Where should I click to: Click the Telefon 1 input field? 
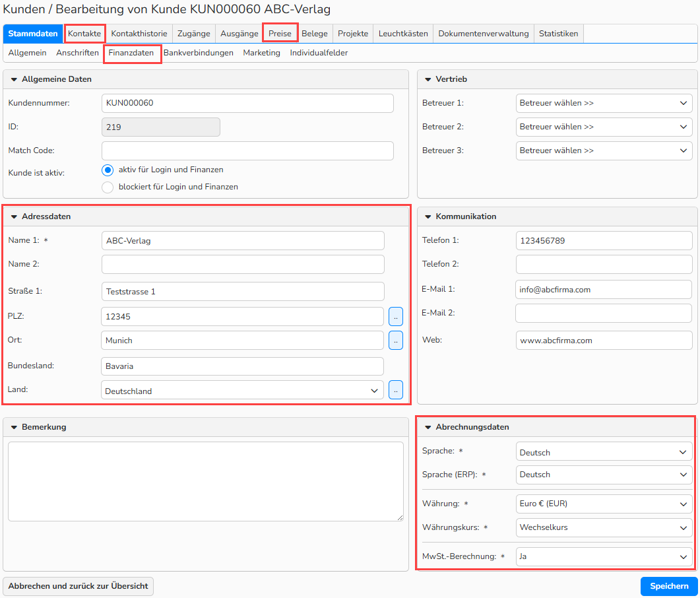pos(604,241)
